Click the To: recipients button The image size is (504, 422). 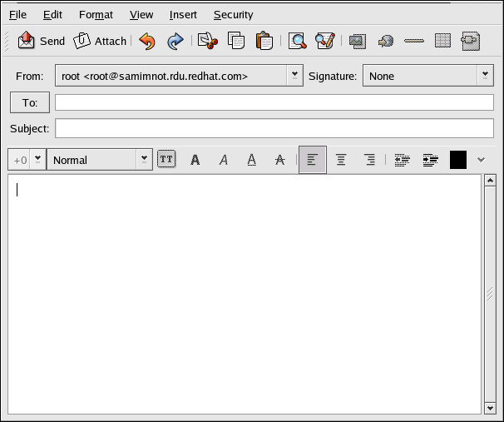click(30, 102)
